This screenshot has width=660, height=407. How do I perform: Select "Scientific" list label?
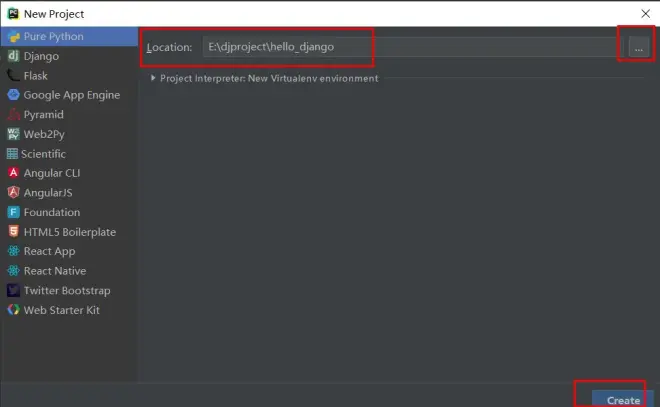click(43, 154)
